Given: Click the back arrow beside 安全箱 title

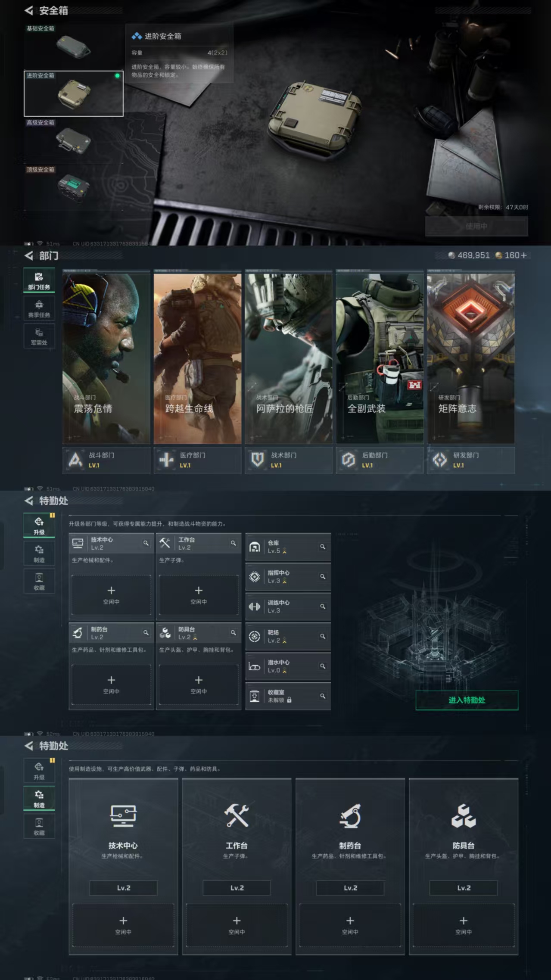Looking at the screenshot, I should click(x=29, y=10).
